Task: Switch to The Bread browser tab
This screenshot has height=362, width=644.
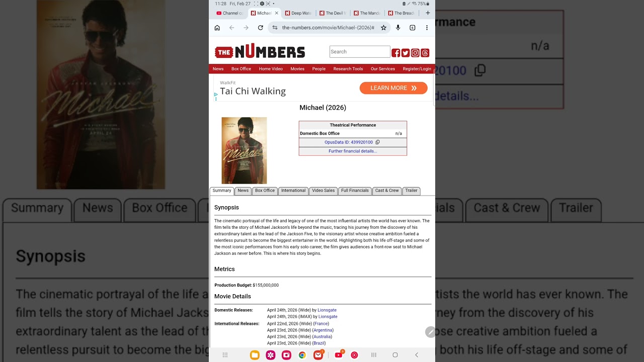Action: point(401,13)
